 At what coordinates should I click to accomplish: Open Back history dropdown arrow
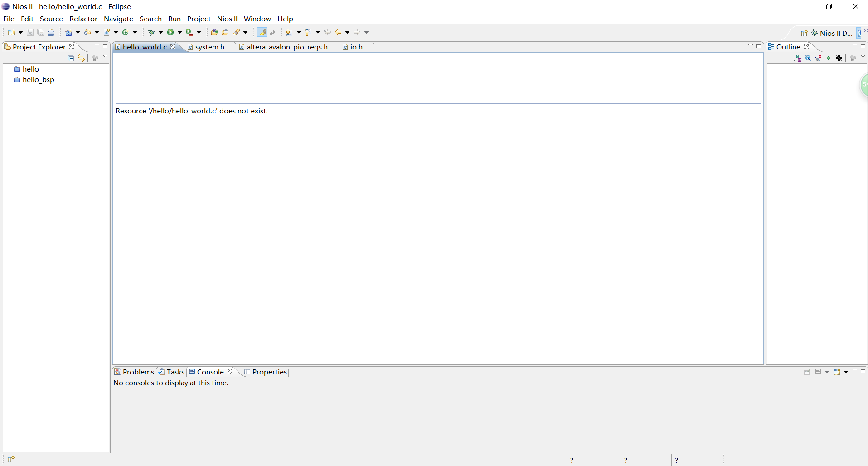pyautogui.click(x=348, y=32)
